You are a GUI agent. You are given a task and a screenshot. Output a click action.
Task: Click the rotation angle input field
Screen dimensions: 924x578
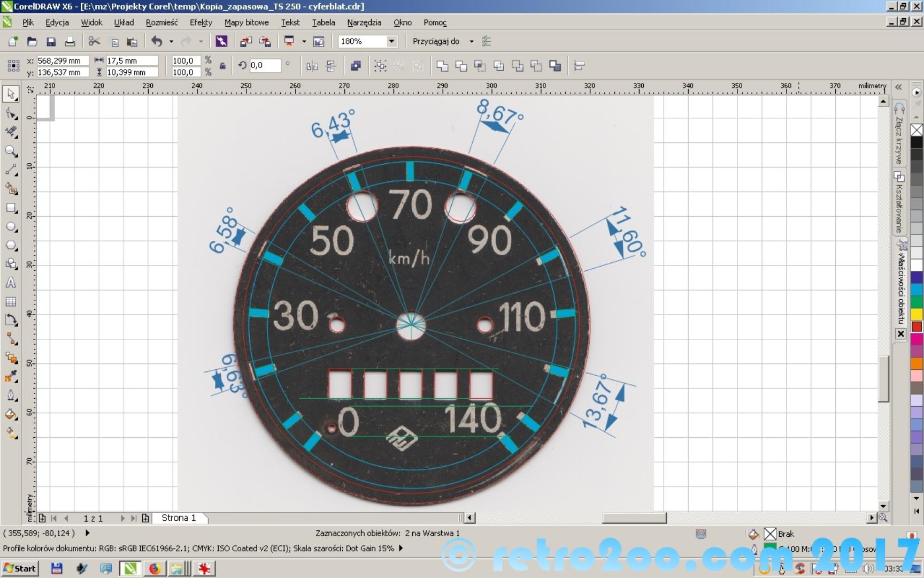(x=264, y=65)
